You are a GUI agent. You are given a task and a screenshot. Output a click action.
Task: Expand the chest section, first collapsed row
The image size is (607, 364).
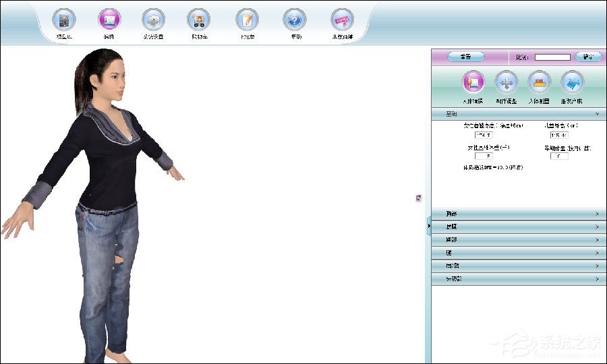519,214
